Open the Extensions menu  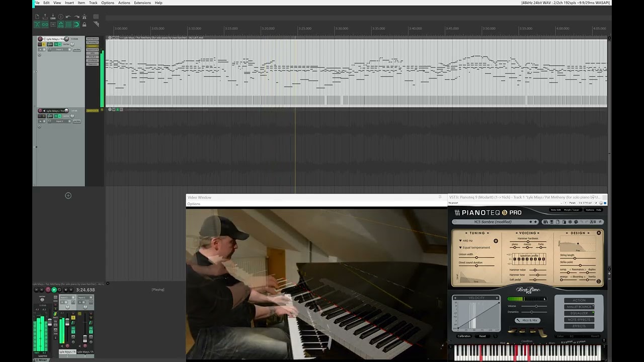pyautogui.click(x=142, y=3)
